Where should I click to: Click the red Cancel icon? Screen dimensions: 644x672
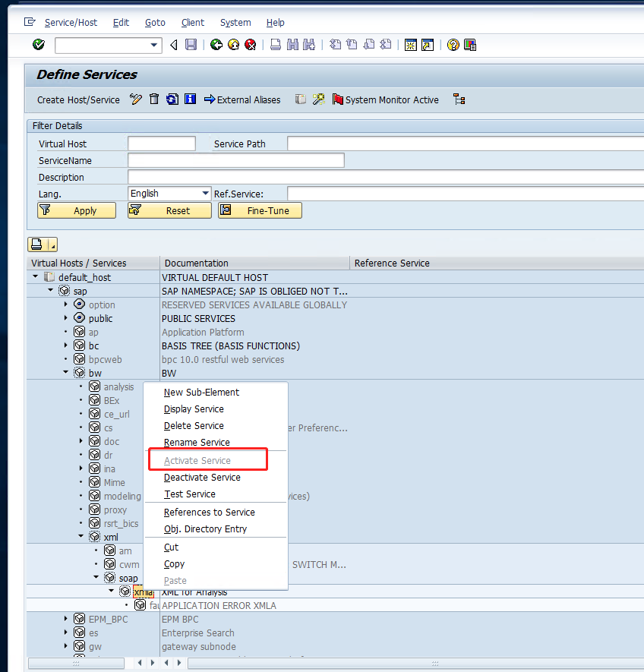point(251,45)
